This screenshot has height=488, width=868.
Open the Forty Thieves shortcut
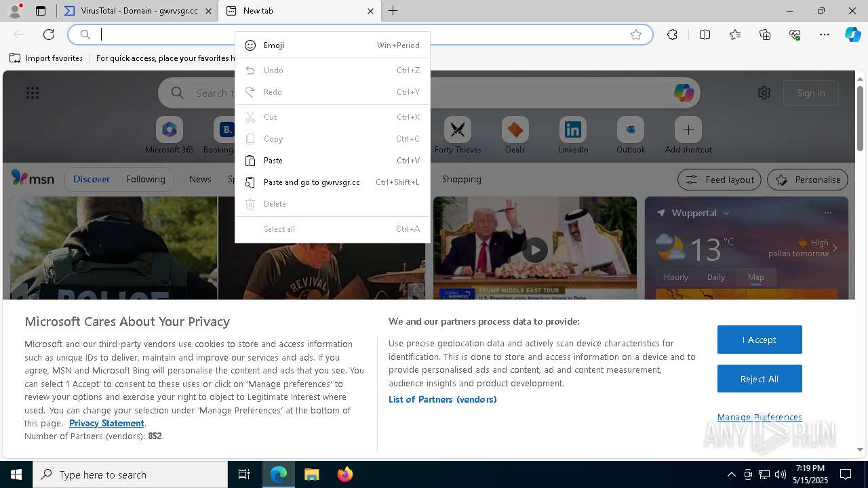click(x=458, y=136)
